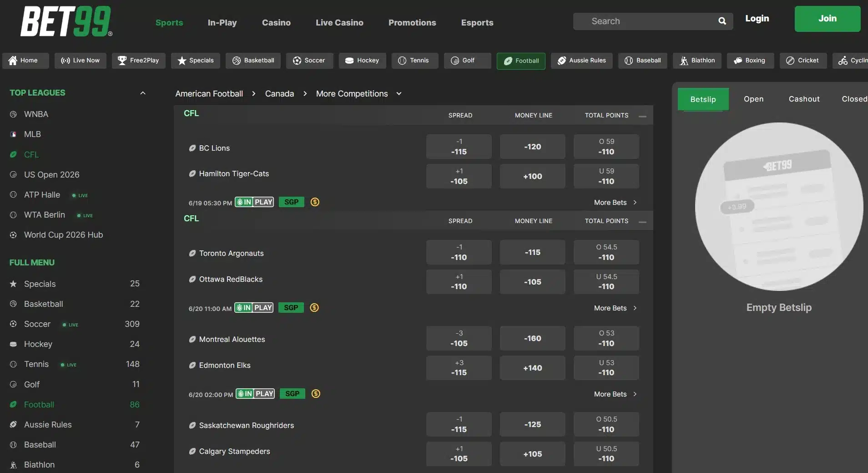Select Under 54.5 total points bet
This screenshot has width=868, height=473.
(606, 282)
